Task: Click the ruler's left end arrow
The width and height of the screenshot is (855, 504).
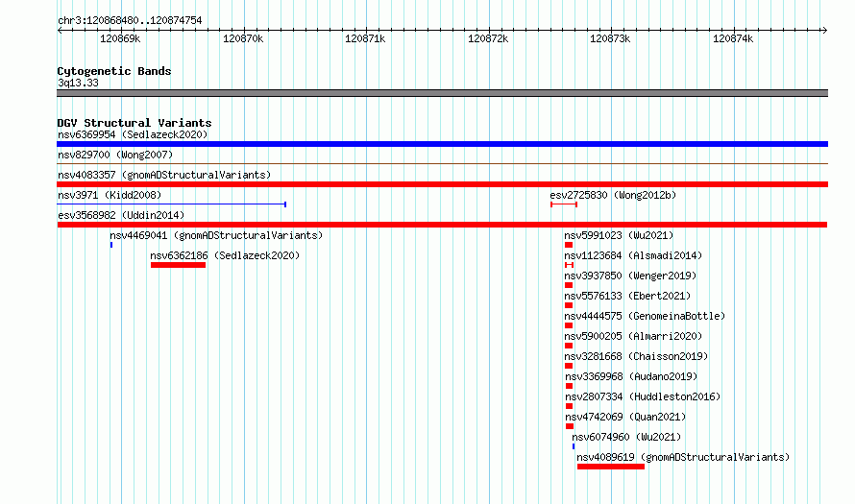Action: [60, 30]
